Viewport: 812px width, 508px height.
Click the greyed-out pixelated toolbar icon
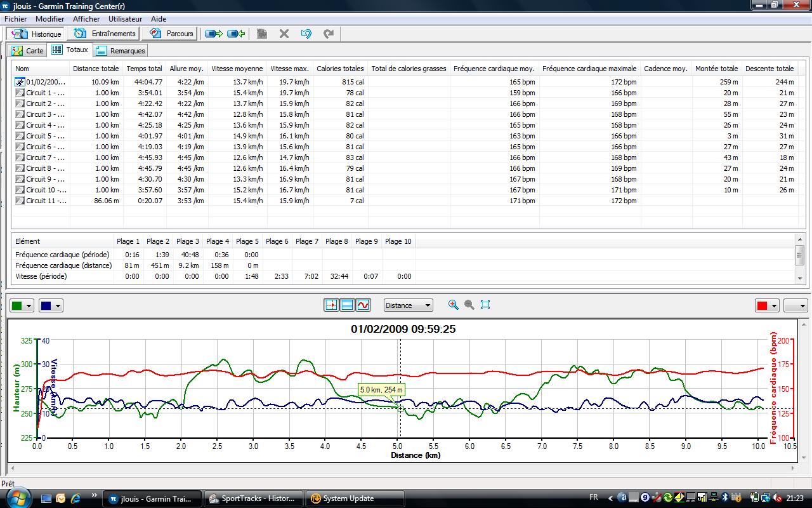coord(261,34)
